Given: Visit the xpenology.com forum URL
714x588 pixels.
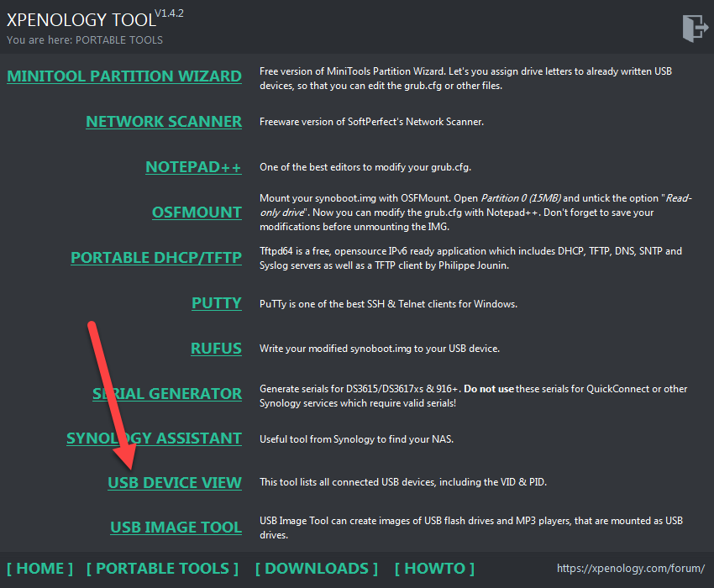Looking at the screenshot, I should tap(631, 570).
